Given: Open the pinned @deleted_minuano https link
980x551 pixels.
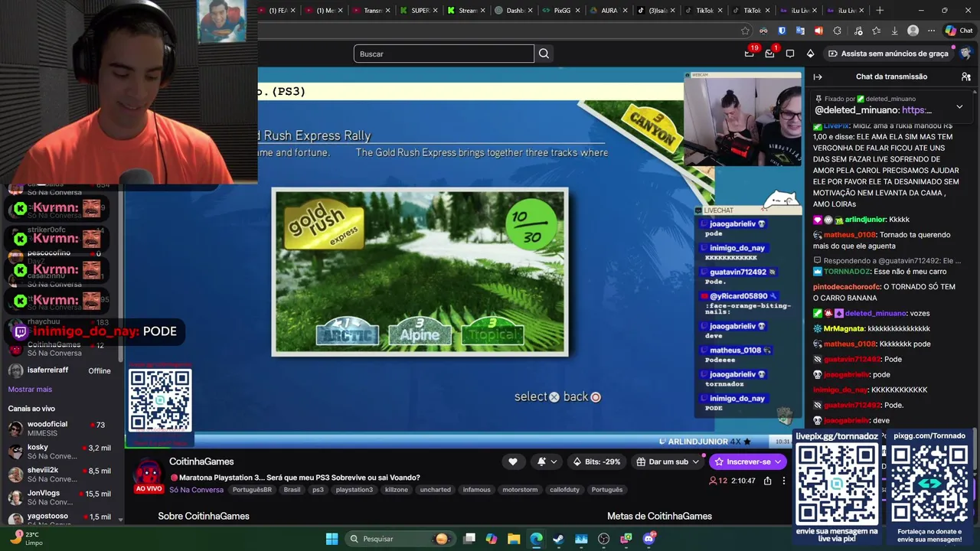Looking at the screenshot, I should [916, 110].
